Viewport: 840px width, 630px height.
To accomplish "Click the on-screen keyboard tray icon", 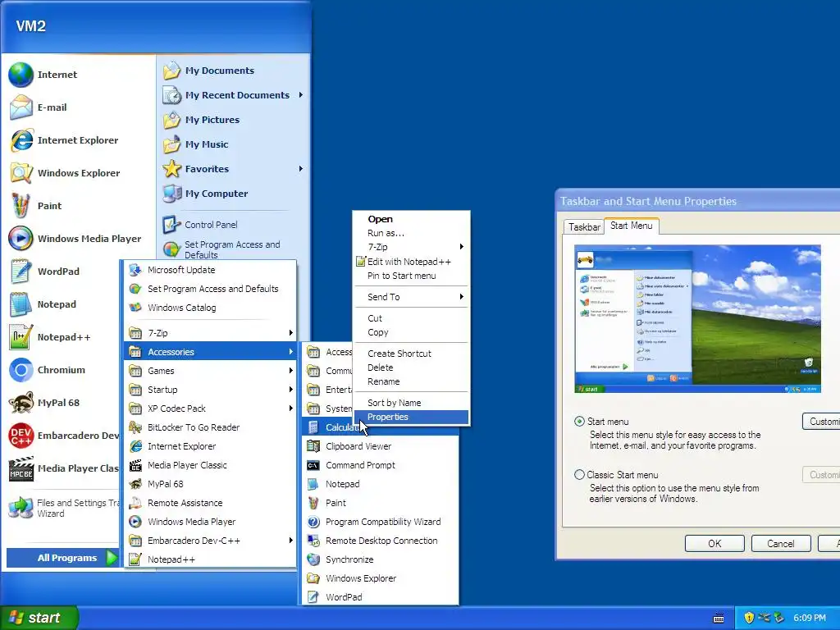I will pyautogui.click(x=719, y=619).
